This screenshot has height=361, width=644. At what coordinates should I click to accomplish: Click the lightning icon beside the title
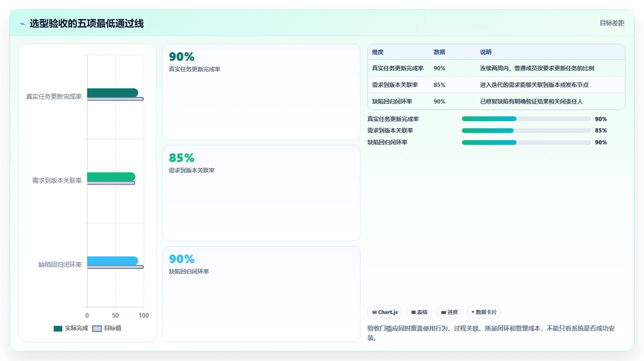pos(23,24)
